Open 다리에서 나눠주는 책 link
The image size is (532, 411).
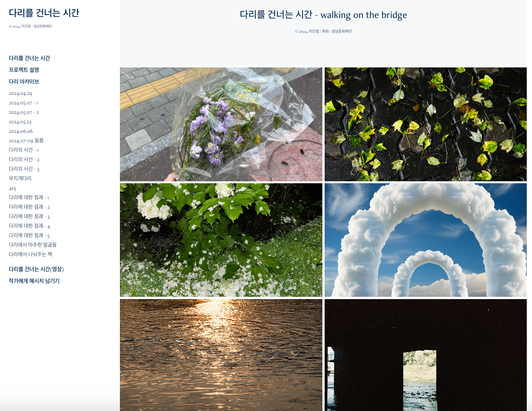(x=30, y=254)
